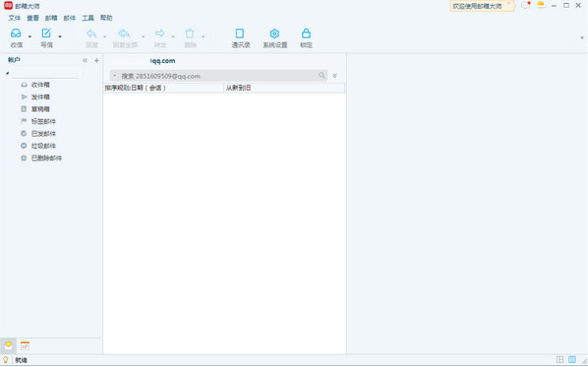Screen dimensions: 588x367
Task: Click the 欢迎使用邮箱大师 notification text
Action: [477, 6]
